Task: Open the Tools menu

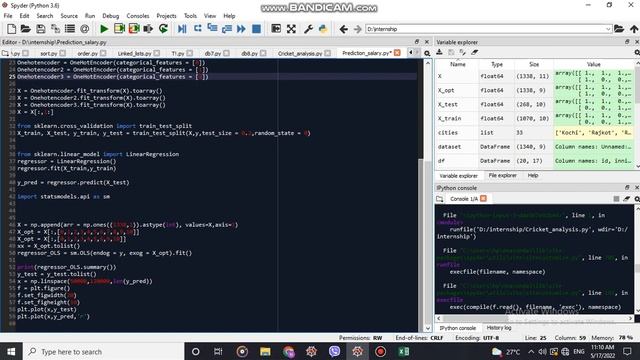Action: (190, 16)
